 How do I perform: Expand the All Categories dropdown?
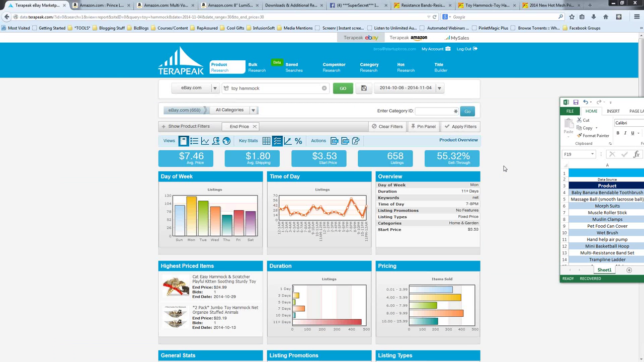[253, 110]
